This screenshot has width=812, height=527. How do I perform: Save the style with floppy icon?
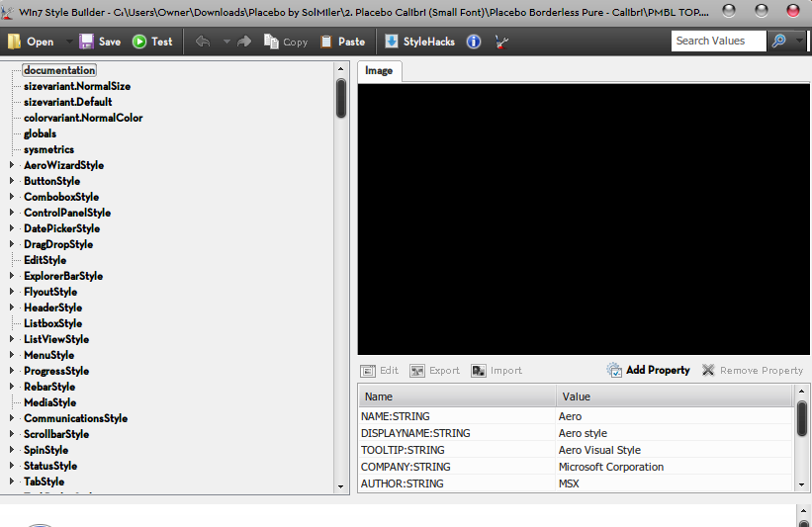(86, 42)
